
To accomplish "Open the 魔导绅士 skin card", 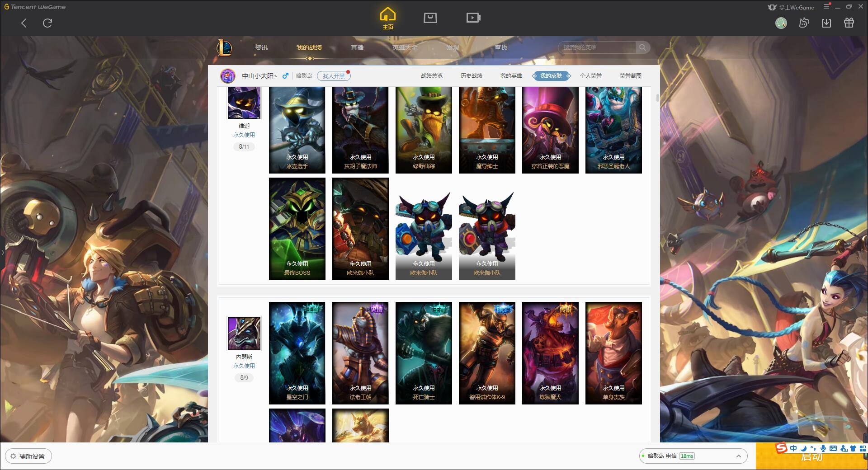I will point(487,130).
